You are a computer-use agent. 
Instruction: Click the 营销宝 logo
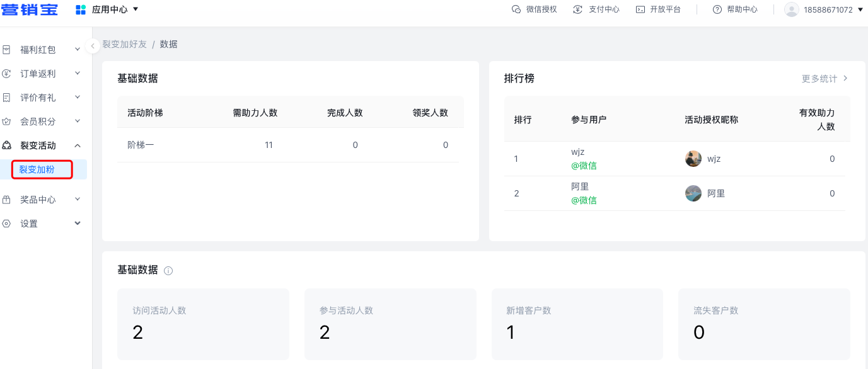click(30, 9)
